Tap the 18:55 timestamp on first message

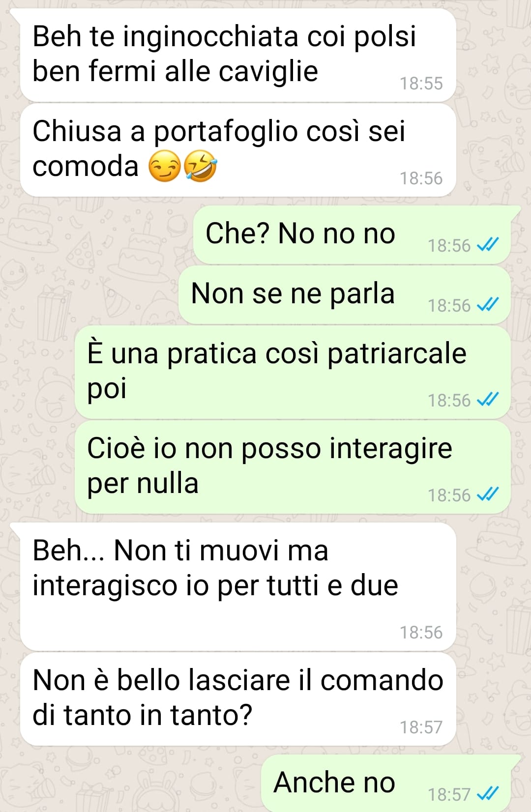(421, 84)
